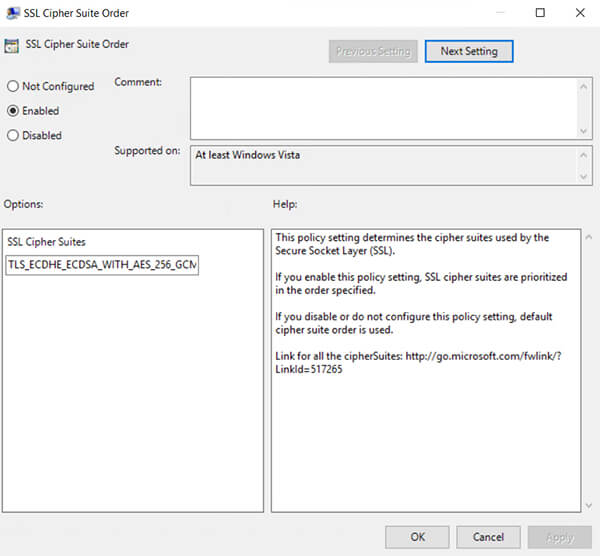The width and height of the screenshot is (600, 556).
Task: Click Cancel to discard changes
Action: (488, 537)
